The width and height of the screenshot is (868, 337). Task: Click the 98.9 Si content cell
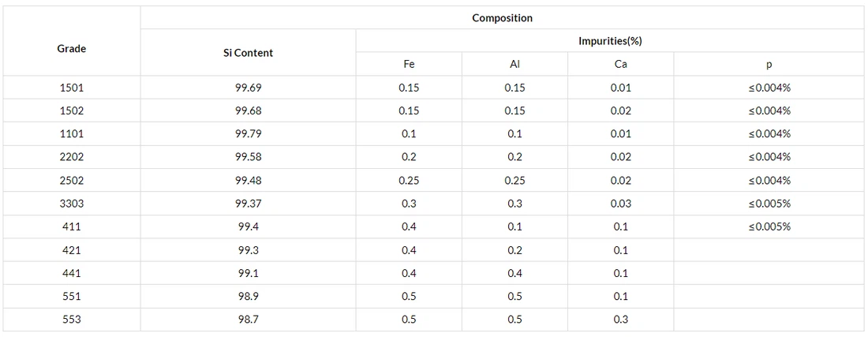click(249, 297)
